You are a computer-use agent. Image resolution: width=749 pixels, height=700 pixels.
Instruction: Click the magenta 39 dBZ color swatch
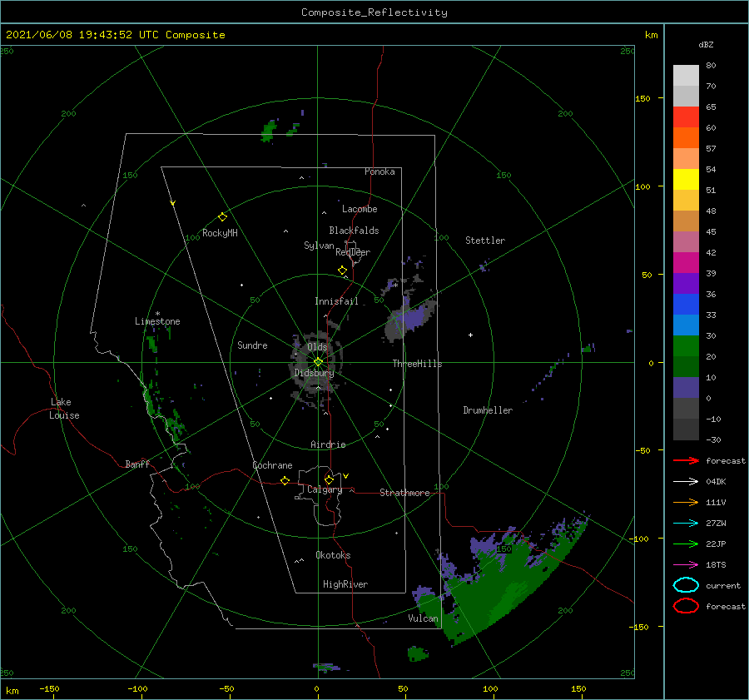[686, 262]
